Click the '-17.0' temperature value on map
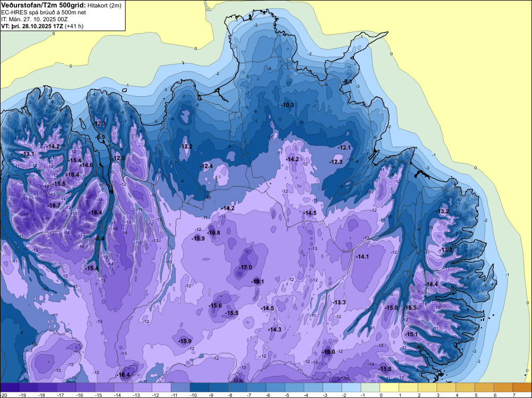 pyautogui.click(x=245, y=267)
